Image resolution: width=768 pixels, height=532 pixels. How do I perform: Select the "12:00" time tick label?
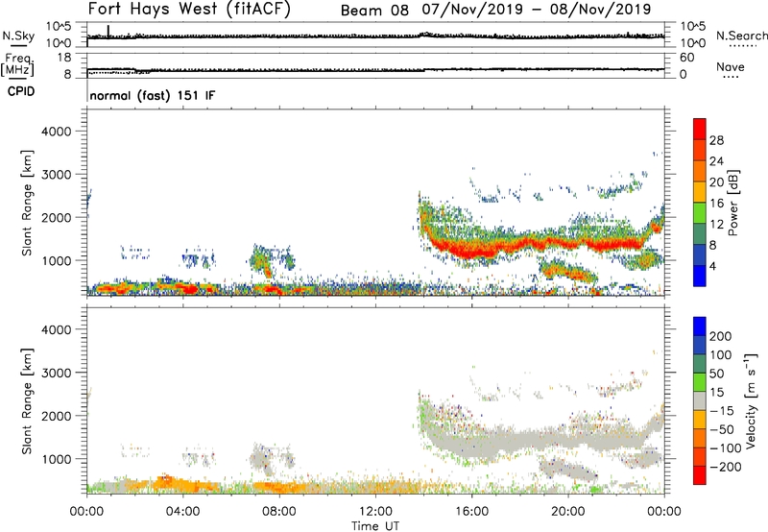(375, 512)
